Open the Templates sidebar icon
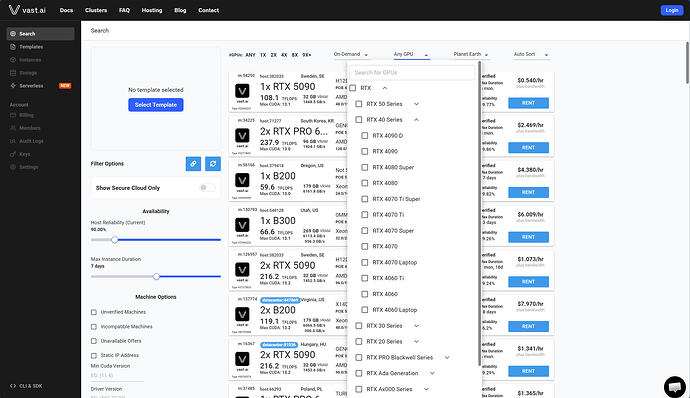The height and width of the screenshot is (398, 690). click(13, 47)
